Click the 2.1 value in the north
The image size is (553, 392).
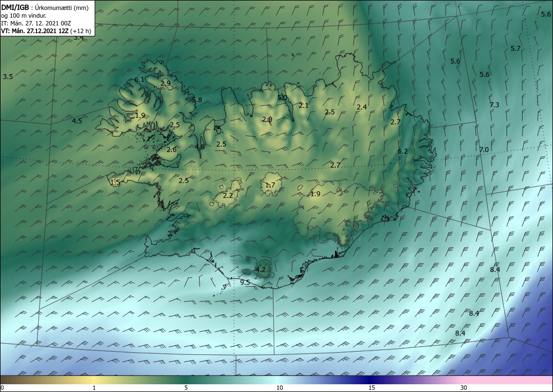click(x=304, y=106)
